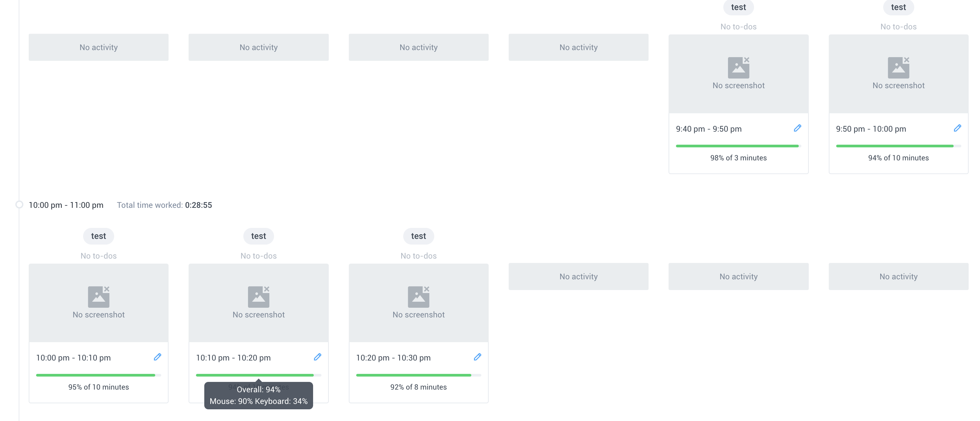
Task: Open the test project badge above the 10:00 pm card
Action: [98, 236]
